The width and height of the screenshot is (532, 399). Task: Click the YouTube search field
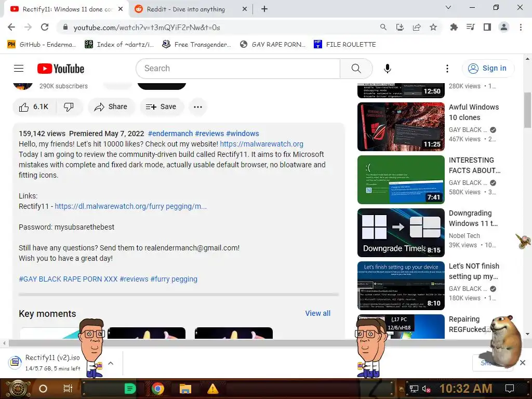pyautogui.click(x=238, y=69)
